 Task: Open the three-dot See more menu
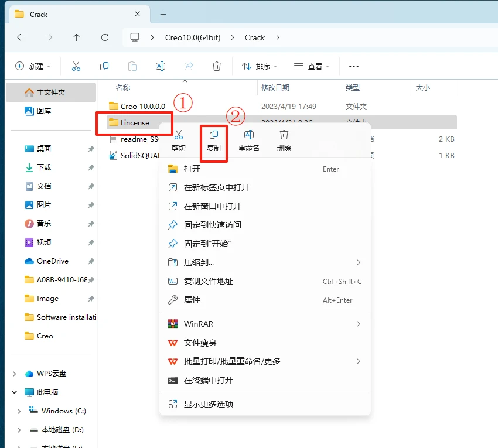coord(354,66)
